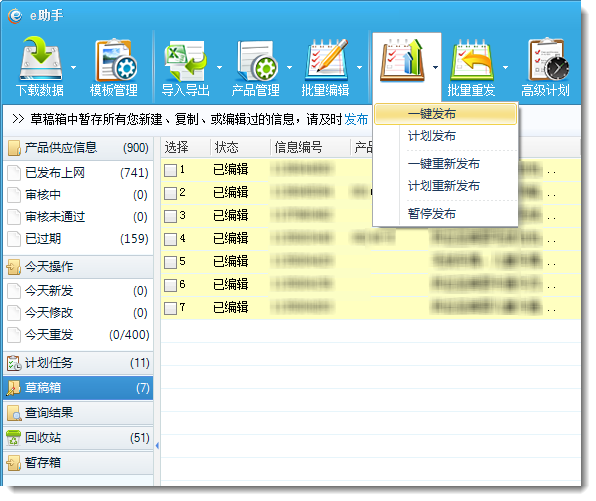
Task: Open the 回收站 folder
Action: (78, 438)
